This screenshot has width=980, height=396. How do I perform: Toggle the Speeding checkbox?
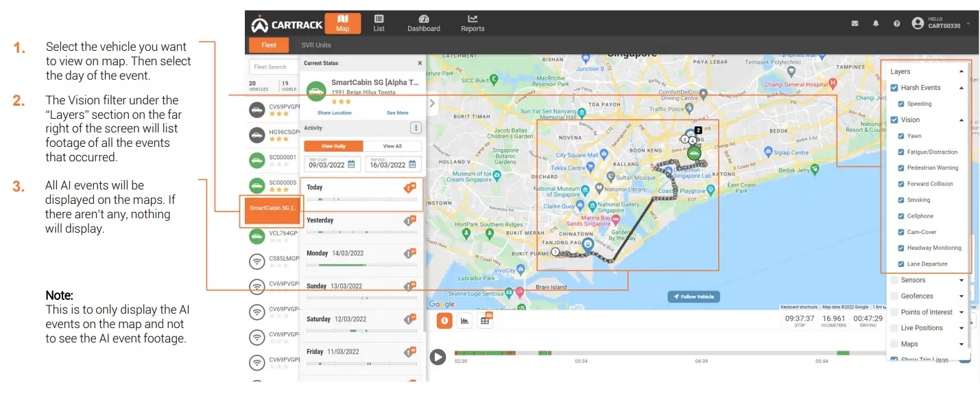901,104
